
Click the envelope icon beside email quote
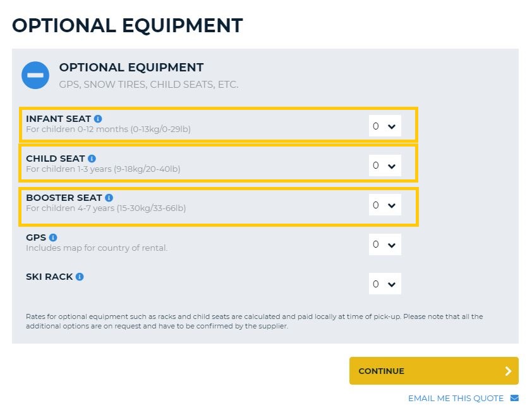tap(514, 398)
